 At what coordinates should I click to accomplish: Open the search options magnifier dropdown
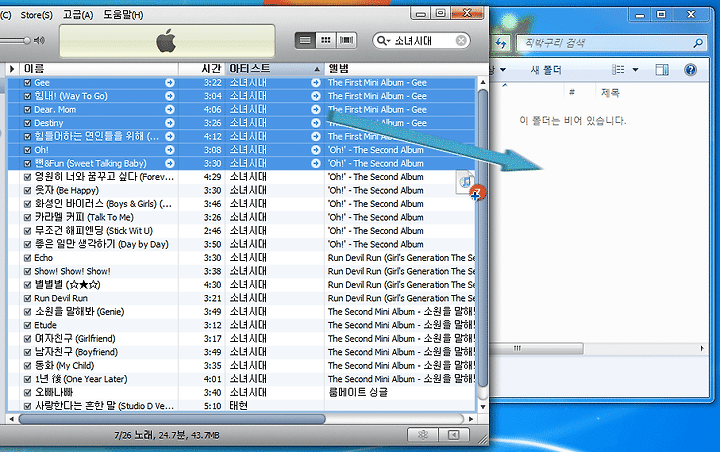click(383, 41)
